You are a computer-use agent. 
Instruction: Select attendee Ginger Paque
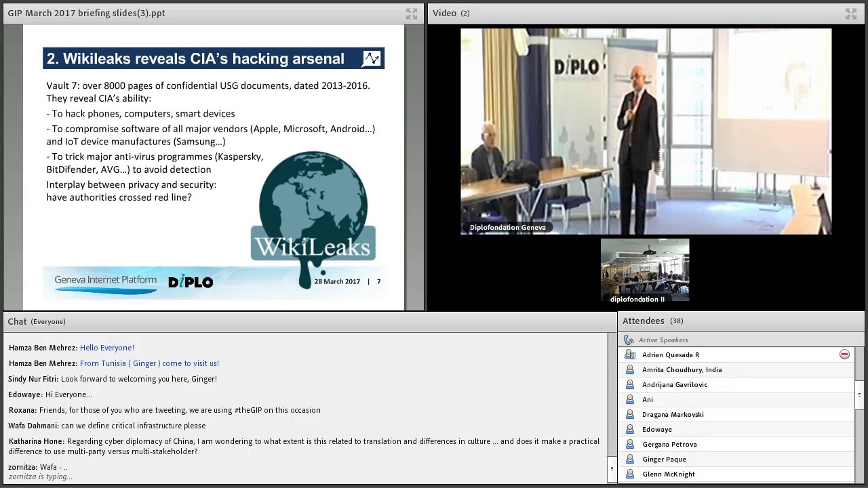[736, 459]
